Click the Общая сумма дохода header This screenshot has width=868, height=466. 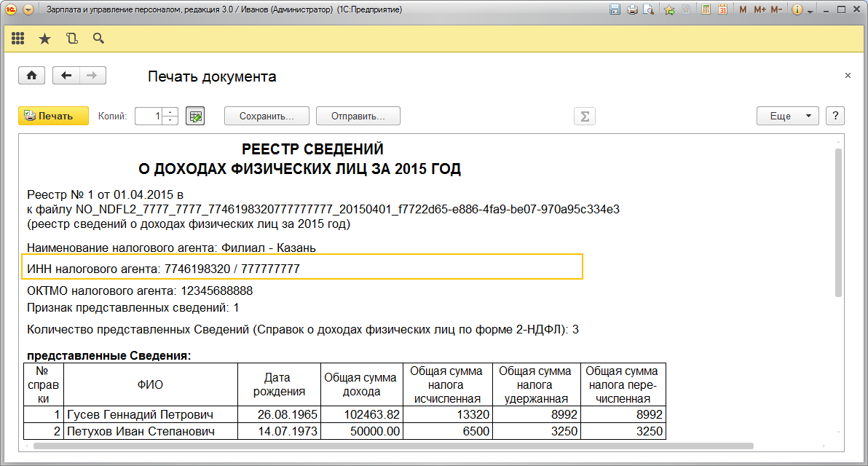361,384
